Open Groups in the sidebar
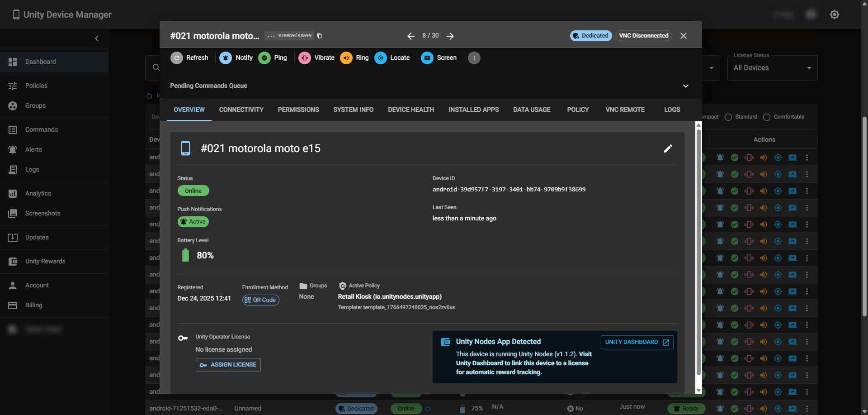Screen dimensions: 868x415 coord(54,105)
